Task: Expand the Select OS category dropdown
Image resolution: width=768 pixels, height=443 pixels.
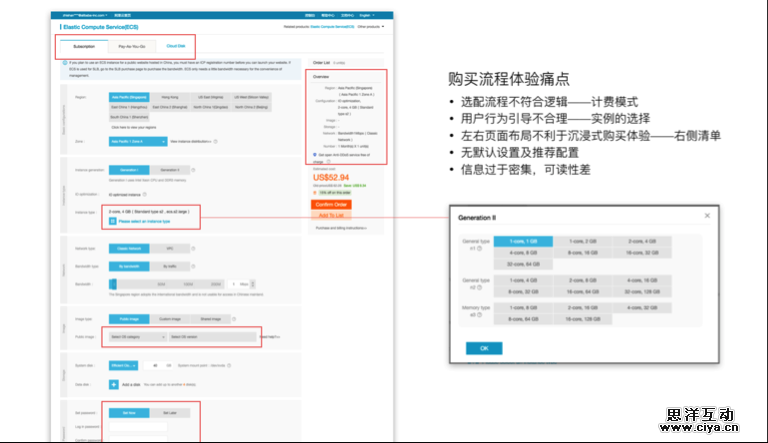Action: [x=137, y=337]
